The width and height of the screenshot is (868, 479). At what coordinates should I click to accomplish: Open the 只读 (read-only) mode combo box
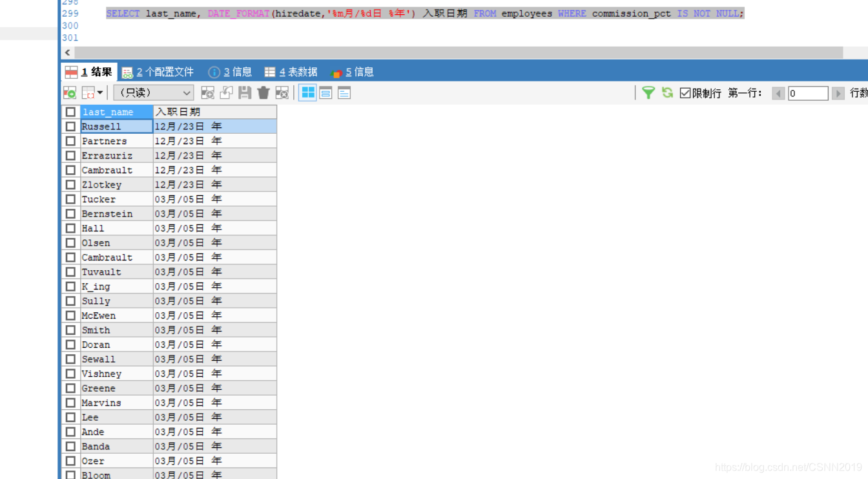154,93
